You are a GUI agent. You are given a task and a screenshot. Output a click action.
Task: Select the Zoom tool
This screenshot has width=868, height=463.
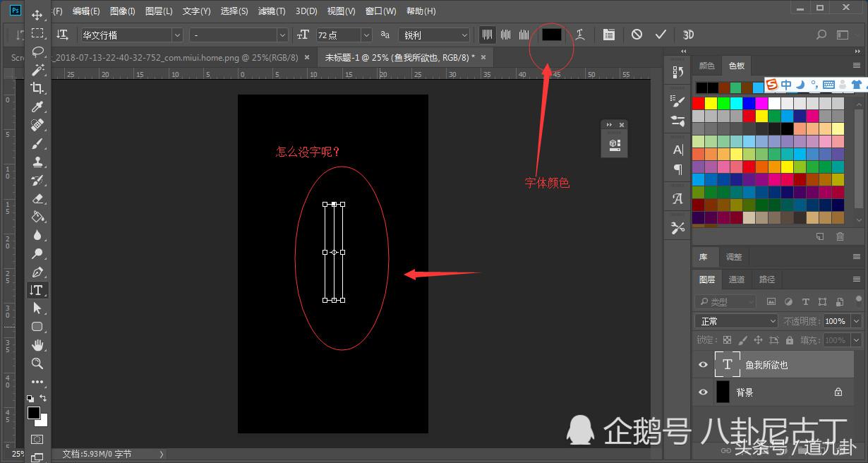tap(38, 364)
